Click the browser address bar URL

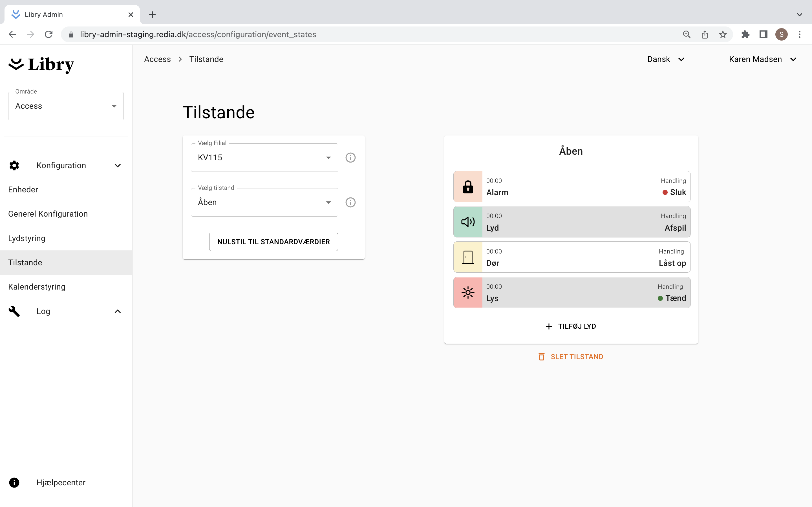(198, 35)
